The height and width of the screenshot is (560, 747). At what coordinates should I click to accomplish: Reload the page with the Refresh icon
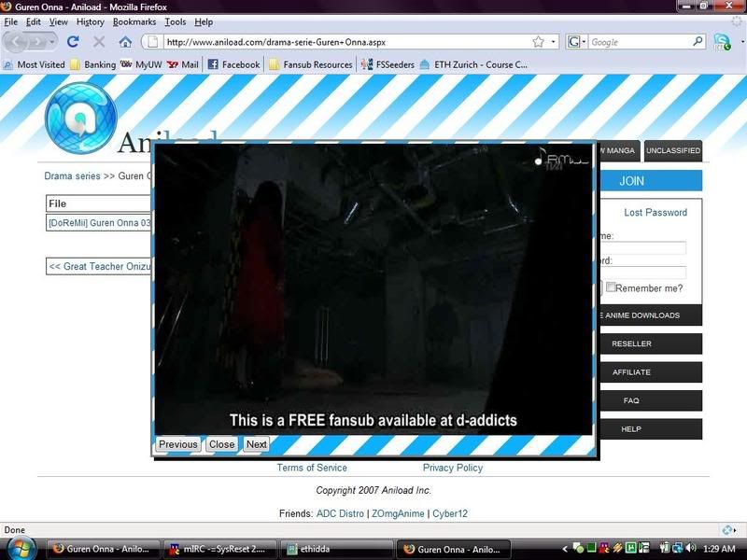click(73, 42)
